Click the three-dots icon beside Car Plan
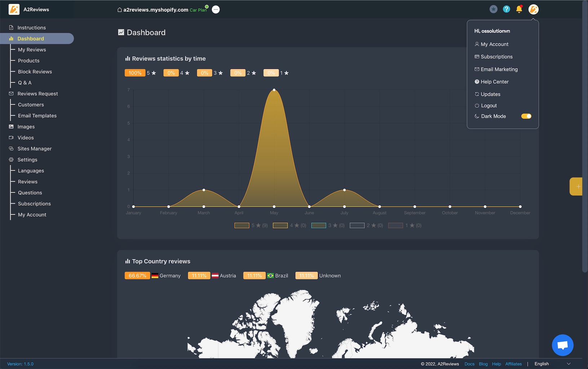Viewport: 588px width, 369px height. 216,10
